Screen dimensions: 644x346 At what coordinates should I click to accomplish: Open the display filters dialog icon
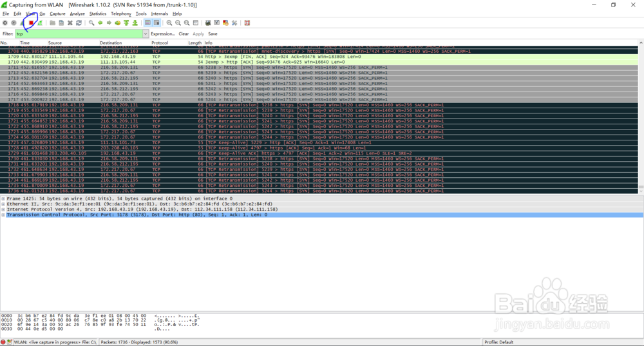click(x=217, y=23)
